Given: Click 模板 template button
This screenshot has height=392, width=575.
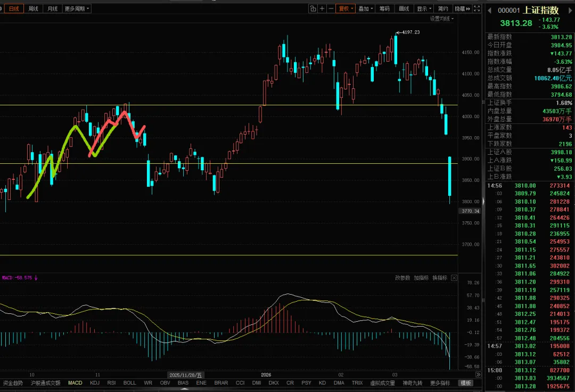Looking at the screenshot, I should [466, 383].
